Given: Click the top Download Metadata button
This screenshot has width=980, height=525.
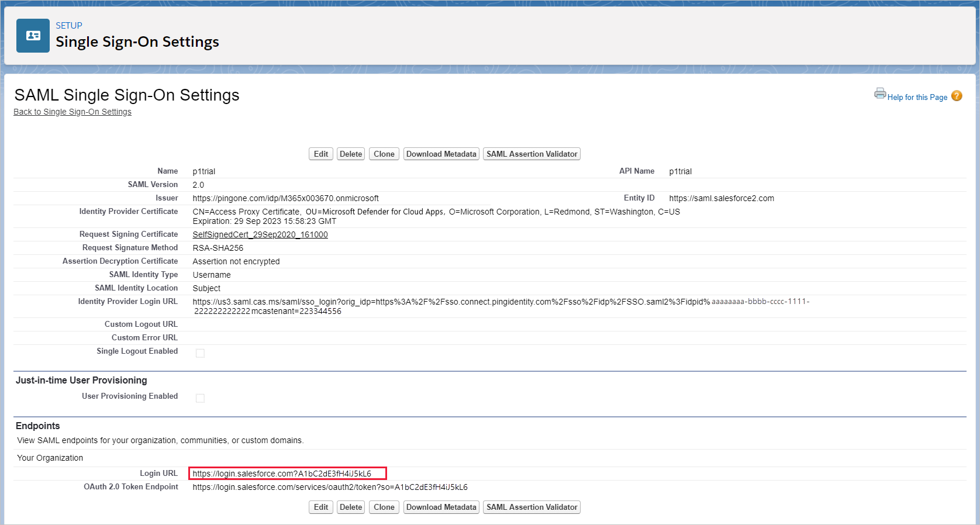Looking at the screenshot, I should click(x=441, y=154).
